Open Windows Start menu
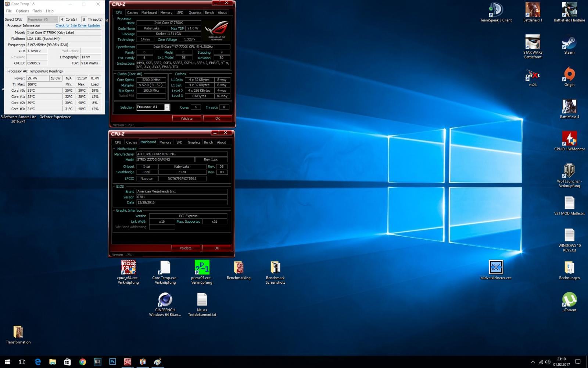This screenshot has width=588, height=368. (7, 362)
